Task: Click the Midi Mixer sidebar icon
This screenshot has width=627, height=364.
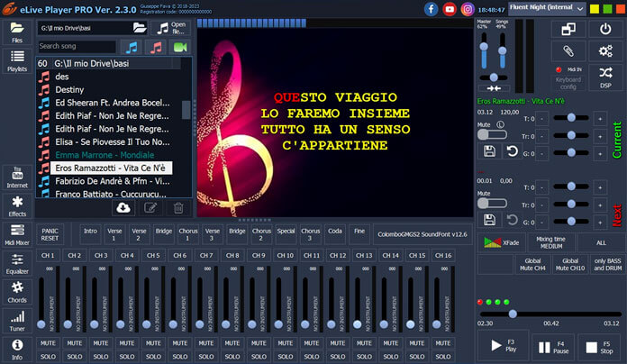Action: [x=17, y=233]
